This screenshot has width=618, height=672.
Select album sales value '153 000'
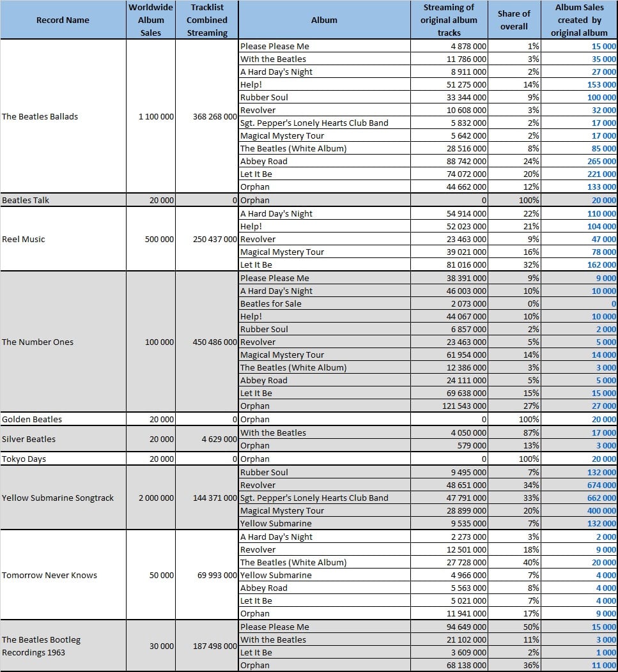pos(601,85)
